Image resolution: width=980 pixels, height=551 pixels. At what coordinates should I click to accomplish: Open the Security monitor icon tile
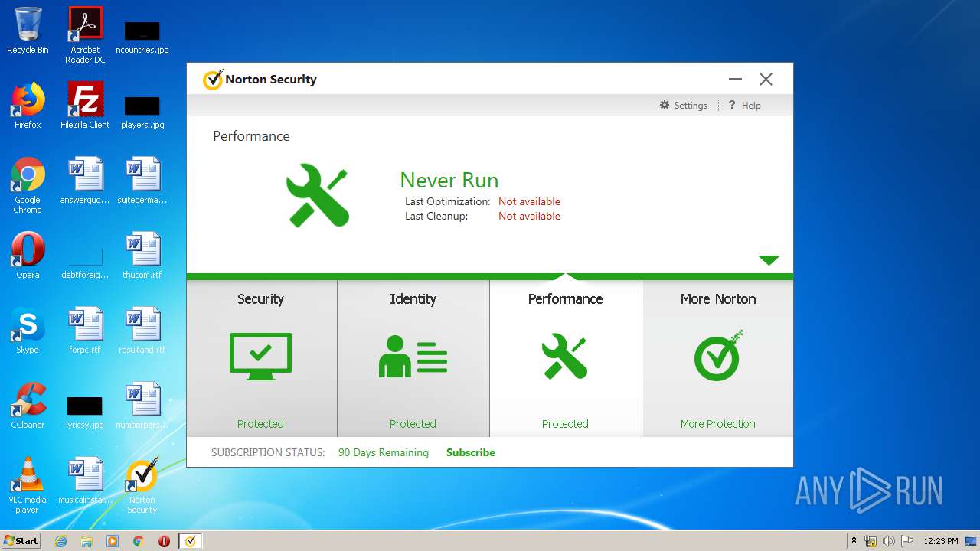[x=260, y=357]
